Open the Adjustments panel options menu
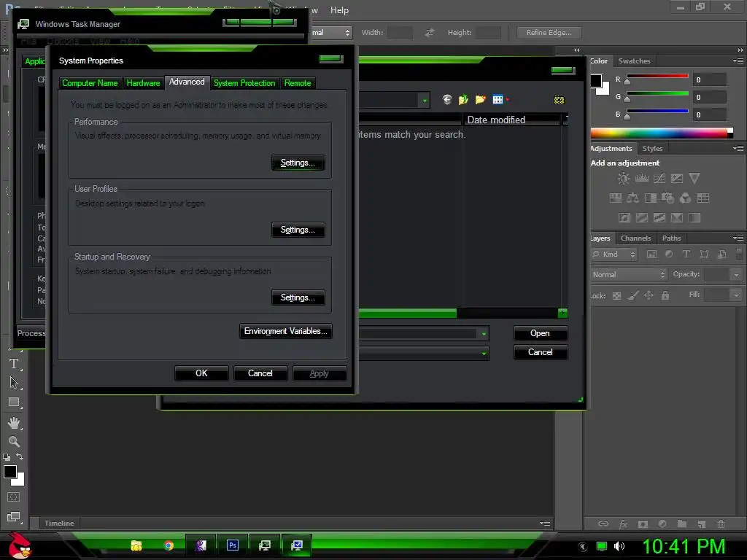 click(738, 149)
